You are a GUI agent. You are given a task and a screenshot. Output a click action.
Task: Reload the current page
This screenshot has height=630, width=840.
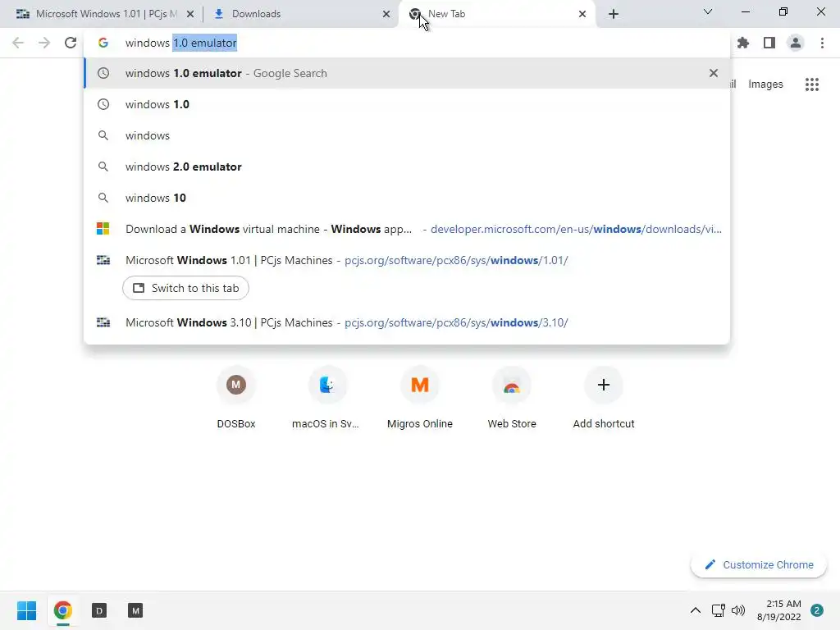[x=71, y=43]
